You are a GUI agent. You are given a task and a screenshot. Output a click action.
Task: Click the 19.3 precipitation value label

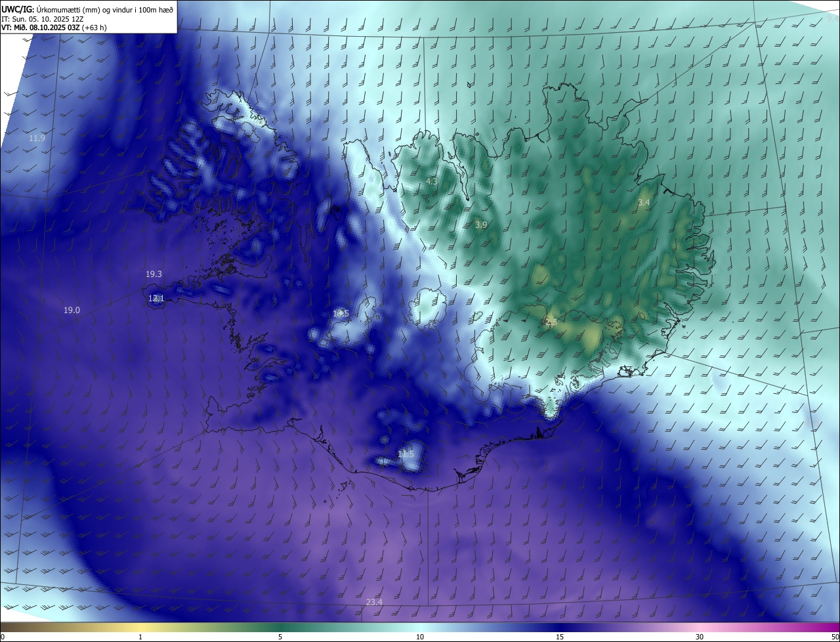pos(154,274)
